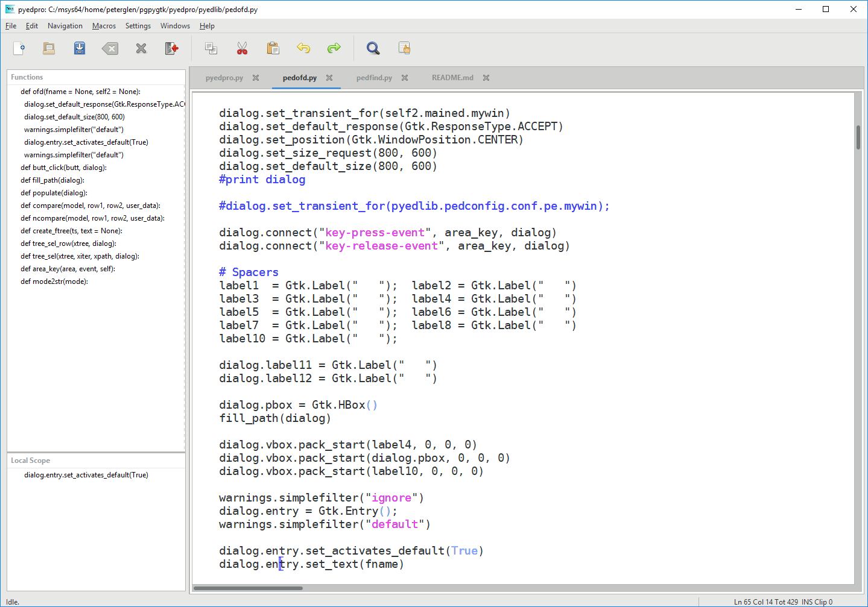Viewport: 868px width, 607px height.
Task: Close the pedfind.py tab
Action: coord(404,77)
